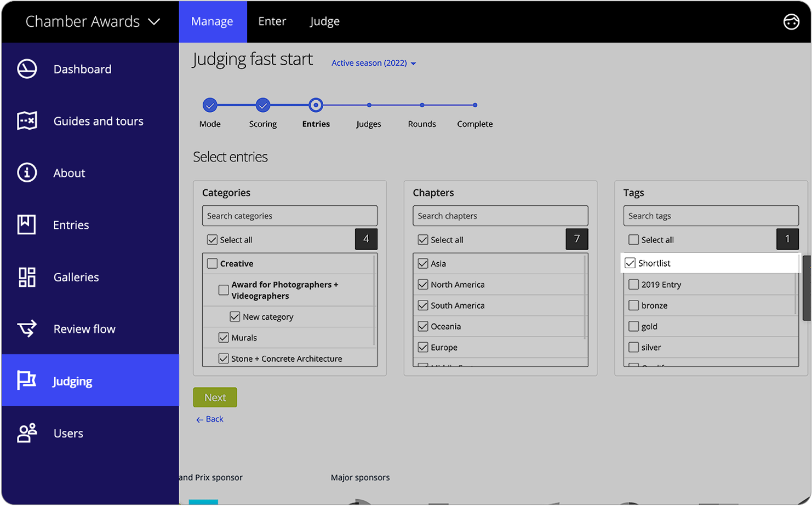This screenshot has width=812, height=508.
Task: Click the Galleries grid icon
Action: click(26, 277)
